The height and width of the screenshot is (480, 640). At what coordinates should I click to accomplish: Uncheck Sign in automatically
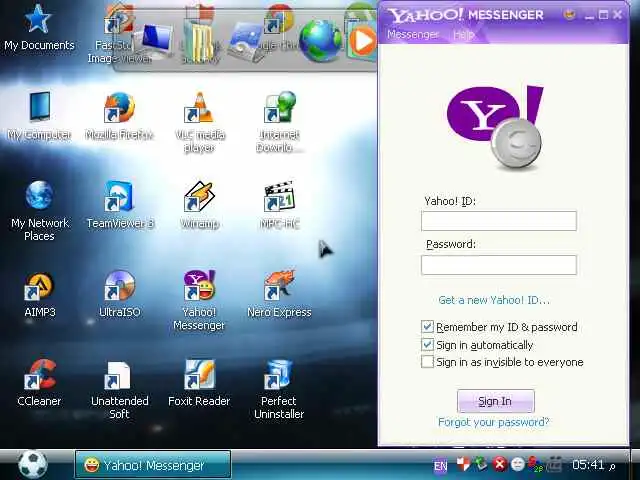pyautogui.click(x=427, y=344)
